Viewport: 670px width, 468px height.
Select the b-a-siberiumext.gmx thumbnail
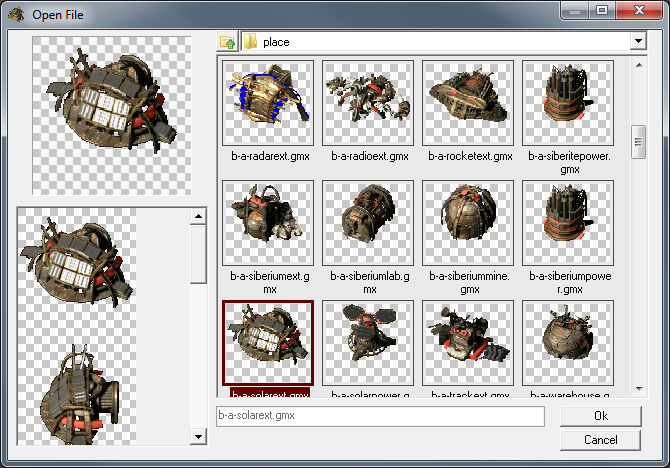tap(268, 223)
